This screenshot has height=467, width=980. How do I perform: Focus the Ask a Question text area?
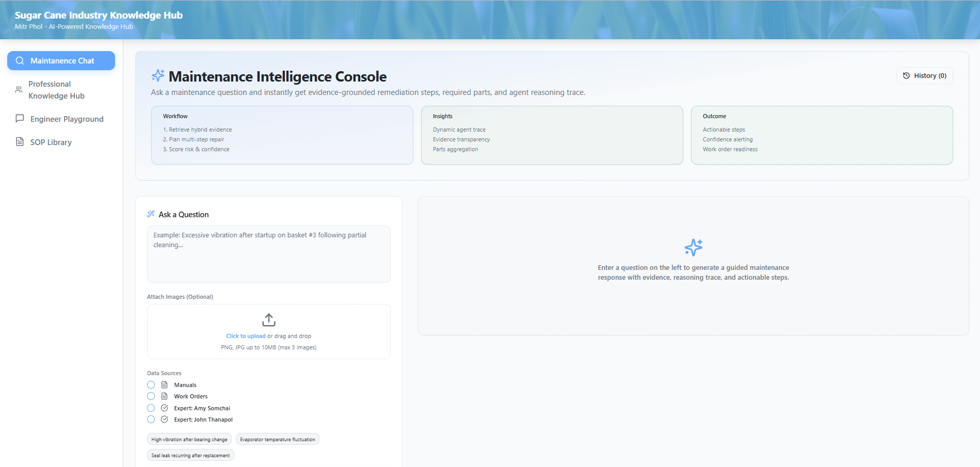(x=269, y=254)
